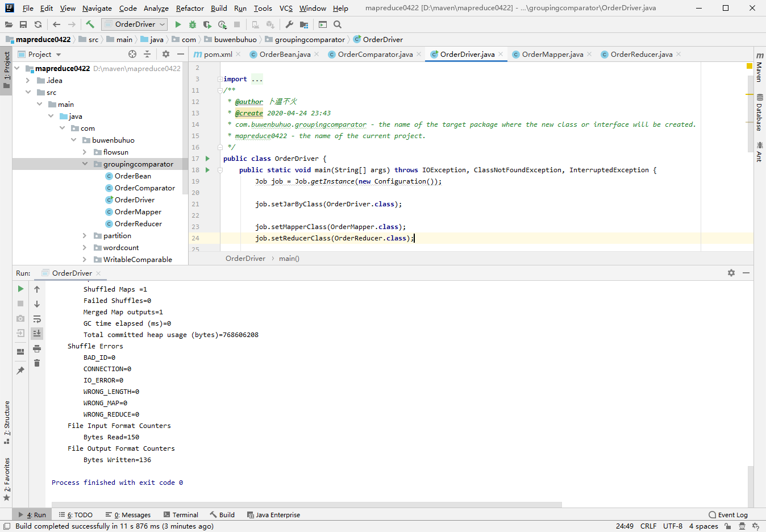The height and width of the screenshot is (532, 766).
Task: Collapse the groupingcomparator package
Action: pyautogui.click(x=84, y=164)
